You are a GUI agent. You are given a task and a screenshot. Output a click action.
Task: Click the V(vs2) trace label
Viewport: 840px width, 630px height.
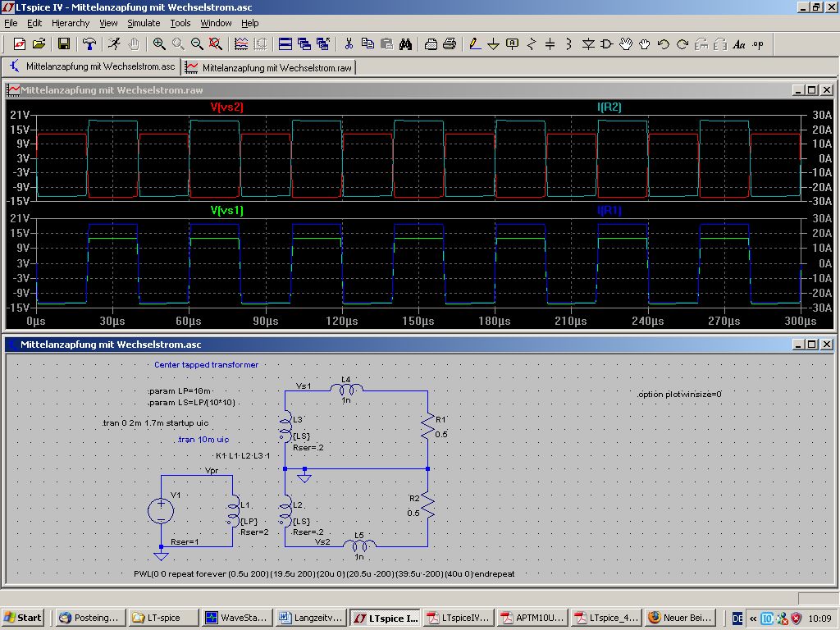tap(226, 107)
